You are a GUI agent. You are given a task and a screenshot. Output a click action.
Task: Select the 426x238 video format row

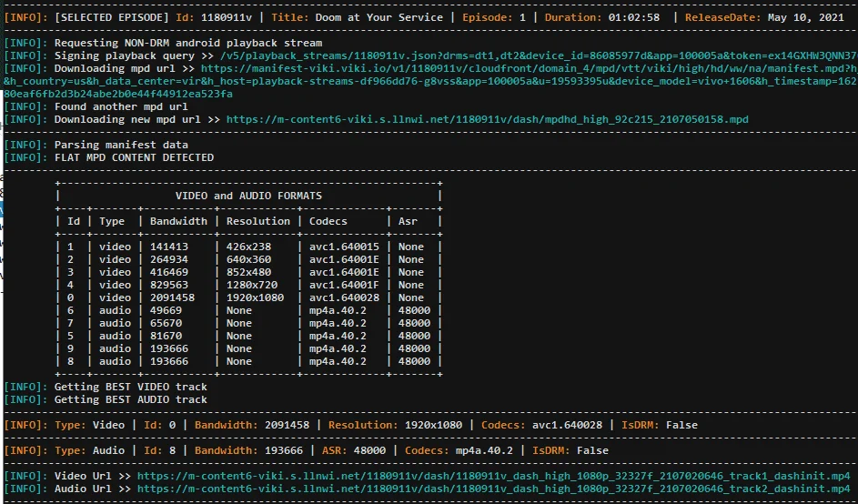coord(249,247)
